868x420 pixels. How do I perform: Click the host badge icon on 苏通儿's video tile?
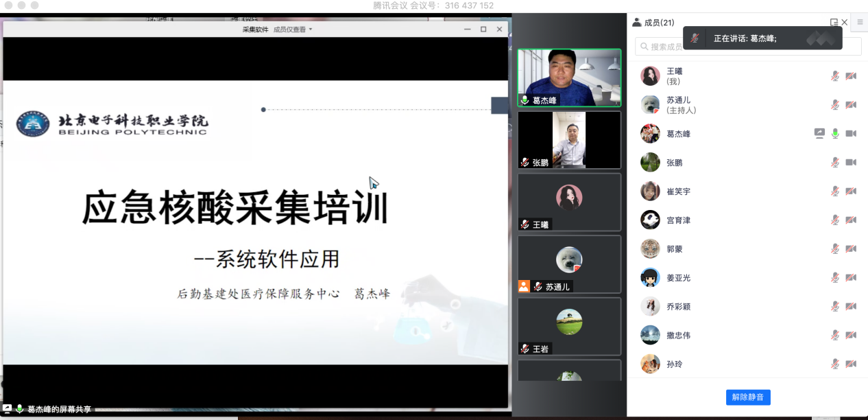[524, 286]
